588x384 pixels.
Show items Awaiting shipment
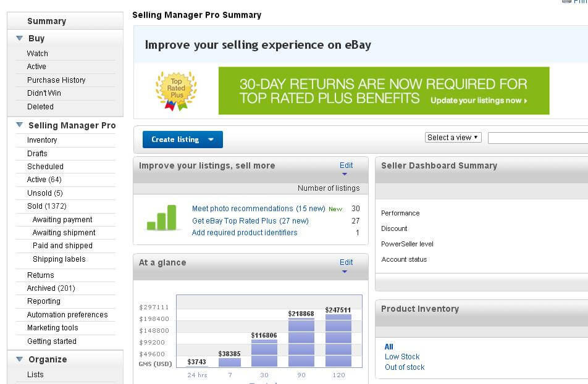tap(64, 233)
